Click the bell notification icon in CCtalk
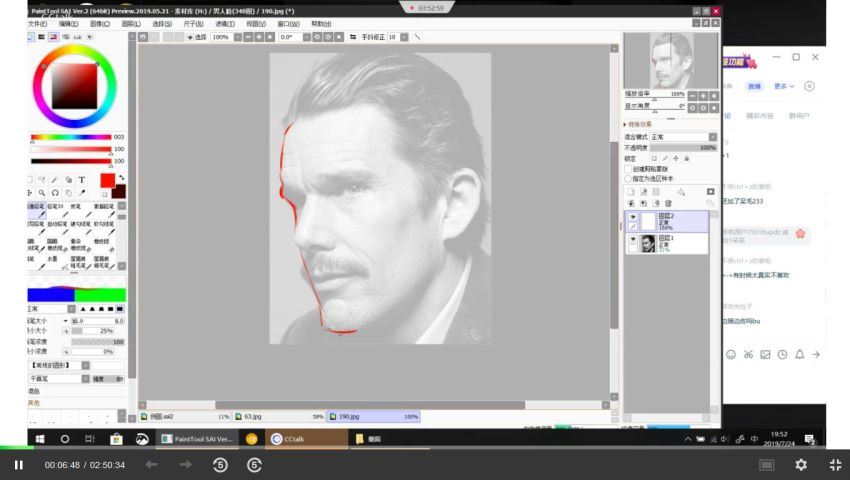Image resolution: width=850 pixels, height=480 pixels. pyautogui.click(x=800, y=355)
